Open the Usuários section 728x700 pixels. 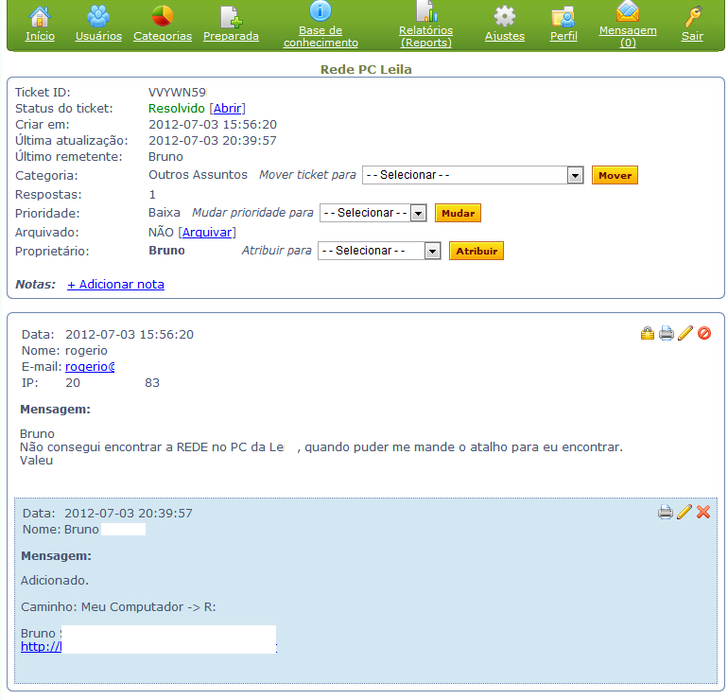click(98, 25)
